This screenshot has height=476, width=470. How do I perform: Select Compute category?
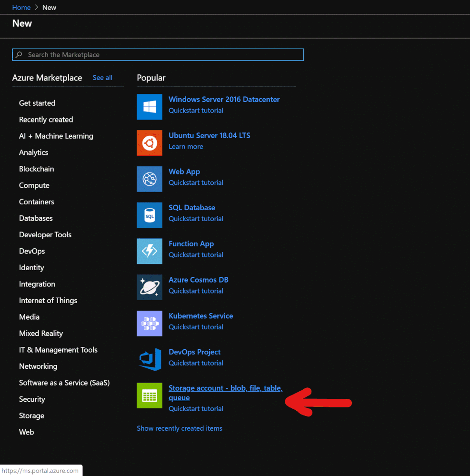[34, 185]
